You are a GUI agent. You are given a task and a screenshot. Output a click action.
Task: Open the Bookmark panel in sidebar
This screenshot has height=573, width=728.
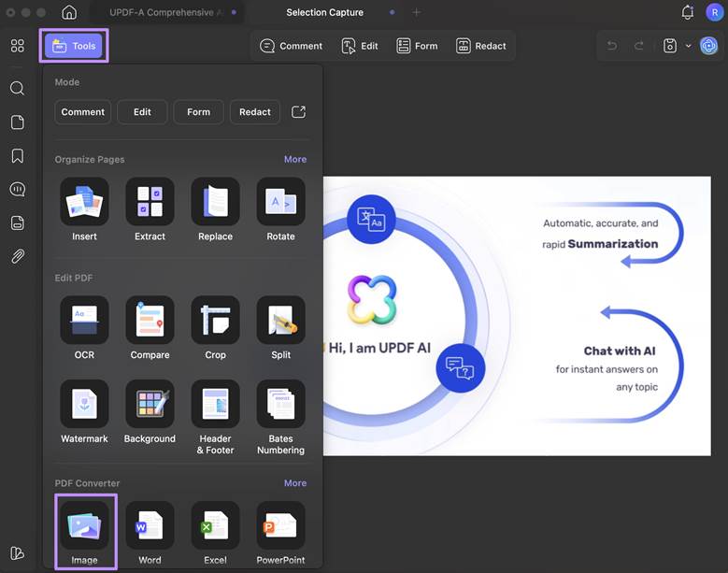[17, 155]
